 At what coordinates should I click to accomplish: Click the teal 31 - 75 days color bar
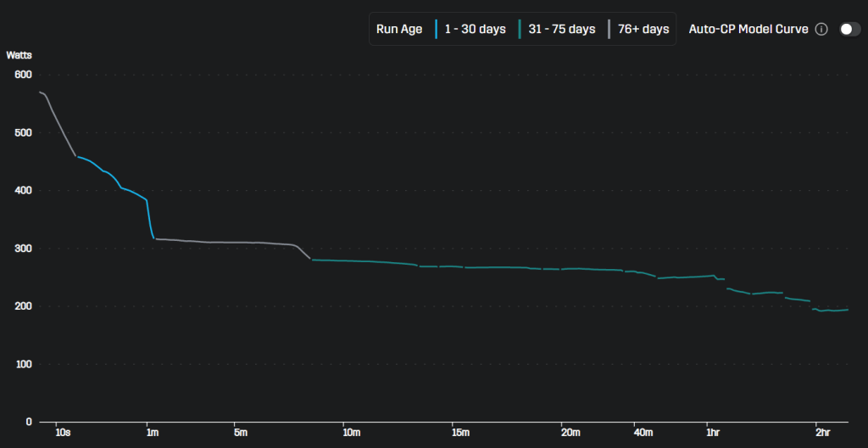(519, 29)
